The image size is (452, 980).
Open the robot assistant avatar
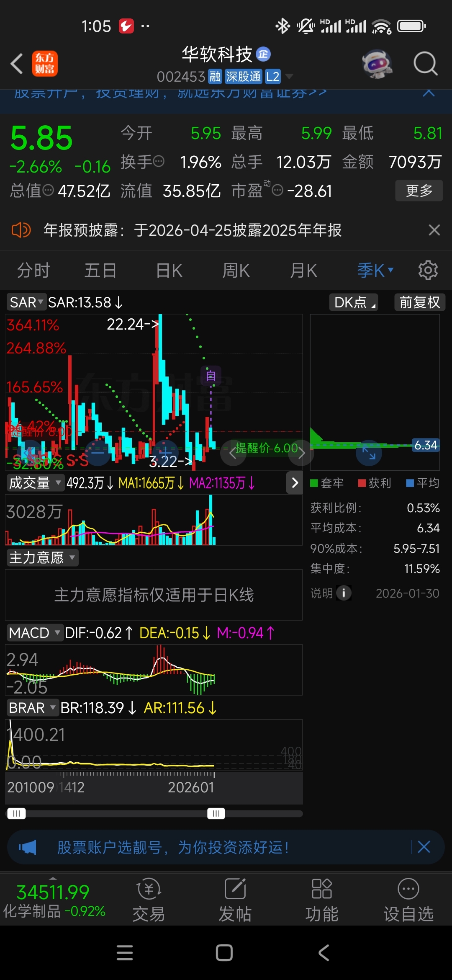click(377, 64)
